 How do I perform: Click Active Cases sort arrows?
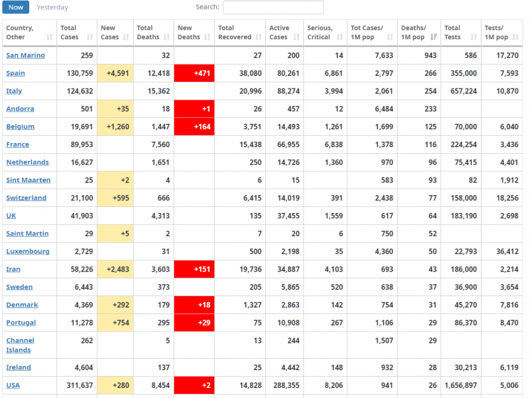click(297, 37)
